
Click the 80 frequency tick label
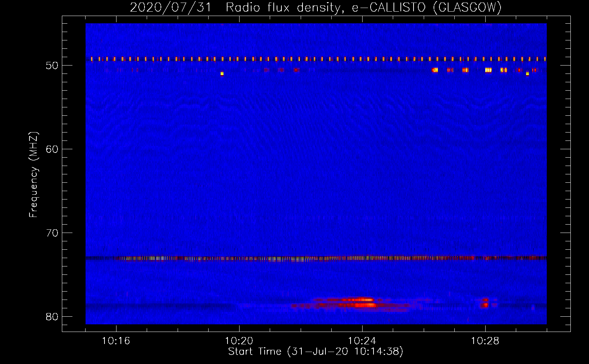(52, 317)
